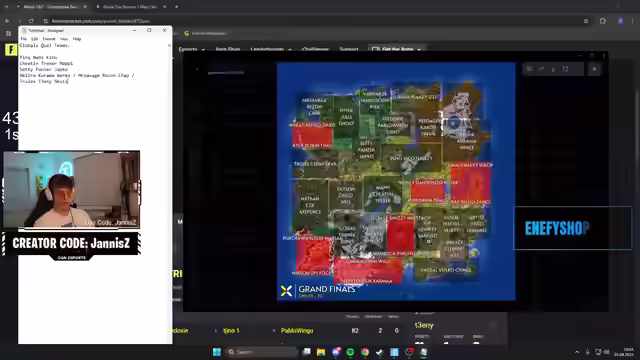The width and height of the screenshot is (640, 360).
Task: Open Steam from the taskbar
Action: click(380, 352)
